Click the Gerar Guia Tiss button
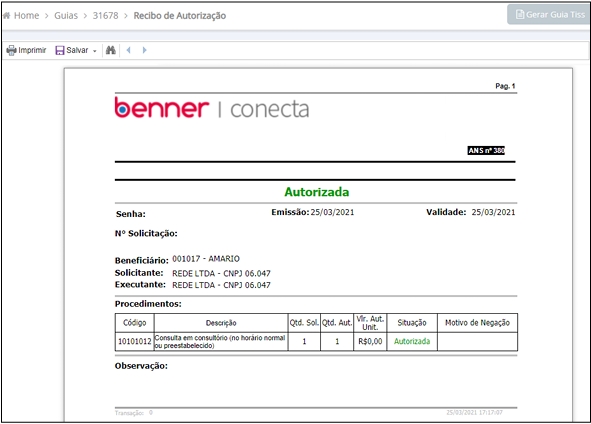This screenshot has height=424, width=591. (x=550, y=15)
